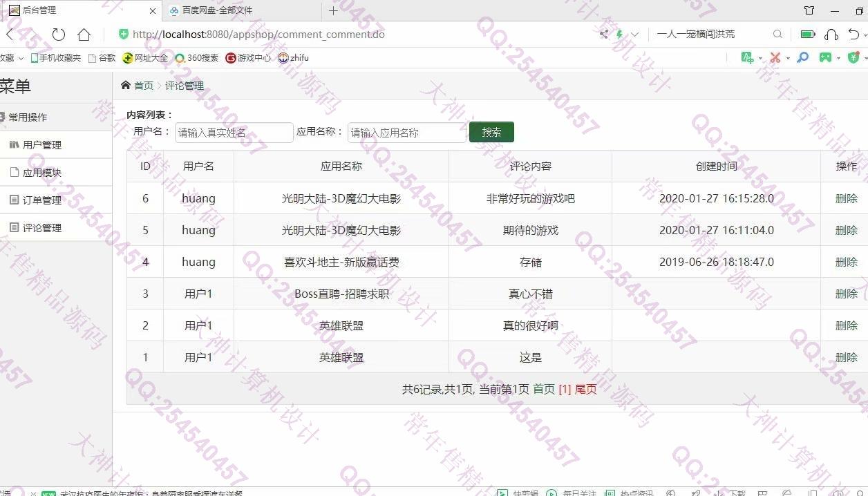
Task: Click the browser back arrow
Action: tap(10, 35)
